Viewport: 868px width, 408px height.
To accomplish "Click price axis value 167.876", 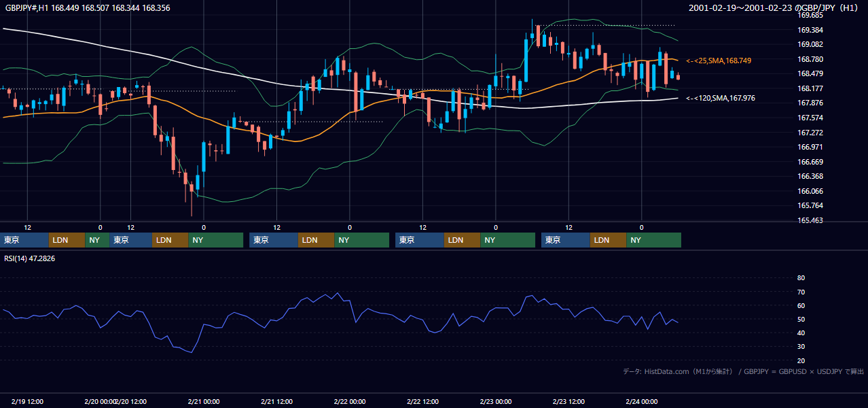I will tap(810, 103).
